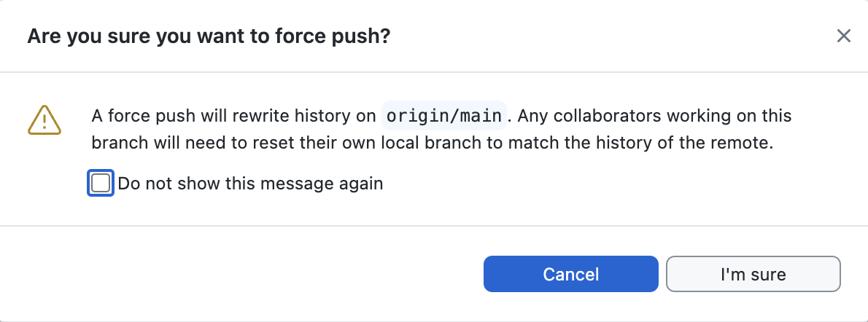The height and width of the screenshot is (322, 868).
Task: Close the force push dialog
Action: pyautogui.click(x=844, y=36)
